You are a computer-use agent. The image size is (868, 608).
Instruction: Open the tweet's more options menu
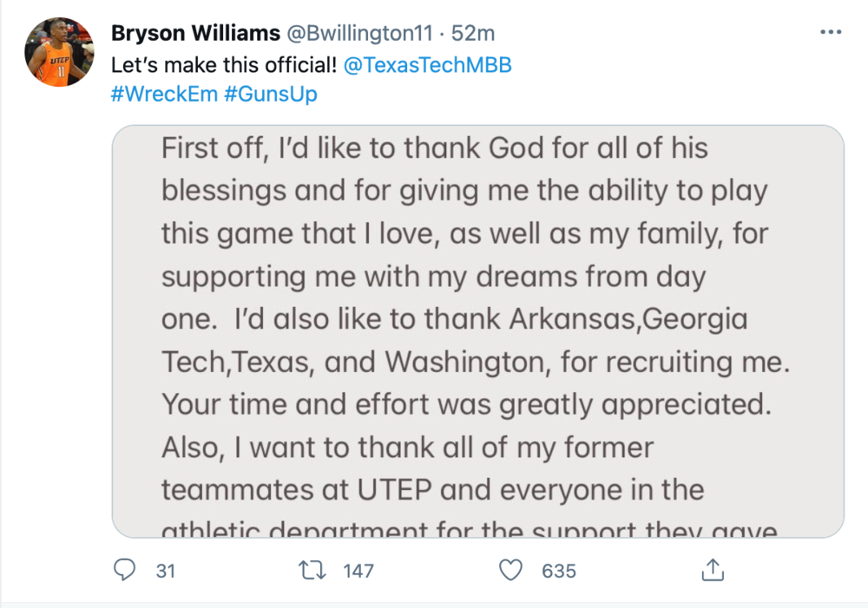[831, 32]
